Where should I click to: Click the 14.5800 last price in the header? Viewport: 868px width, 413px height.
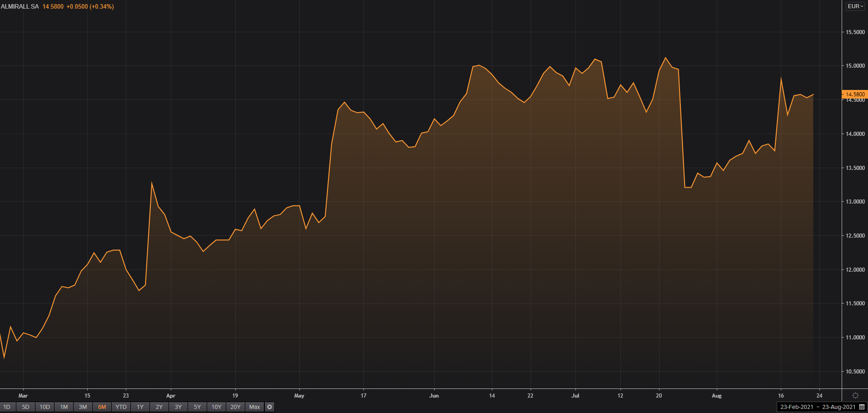click(x=53, y=6)
